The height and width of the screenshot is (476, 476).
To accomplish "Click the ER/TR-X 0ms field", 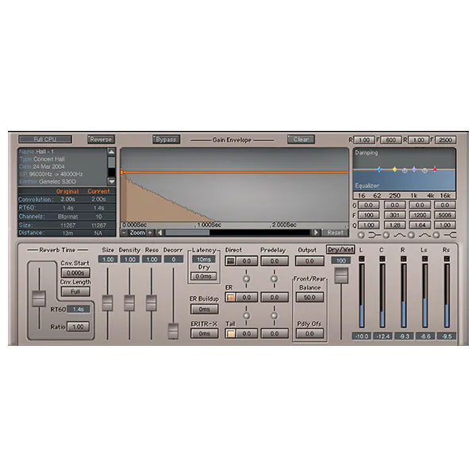I will tap(205, 333).
